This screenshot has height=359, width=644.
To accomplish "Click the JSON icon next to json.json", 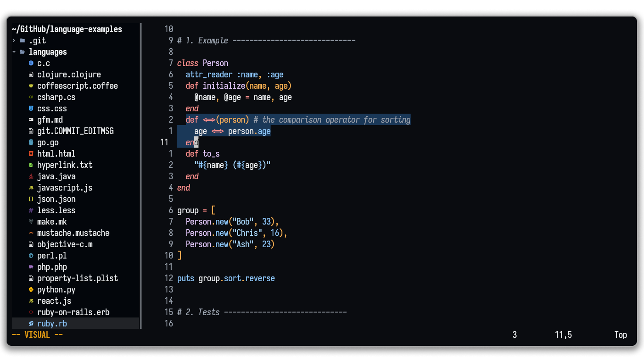I will pyautogui.click(x=30, y=199).
